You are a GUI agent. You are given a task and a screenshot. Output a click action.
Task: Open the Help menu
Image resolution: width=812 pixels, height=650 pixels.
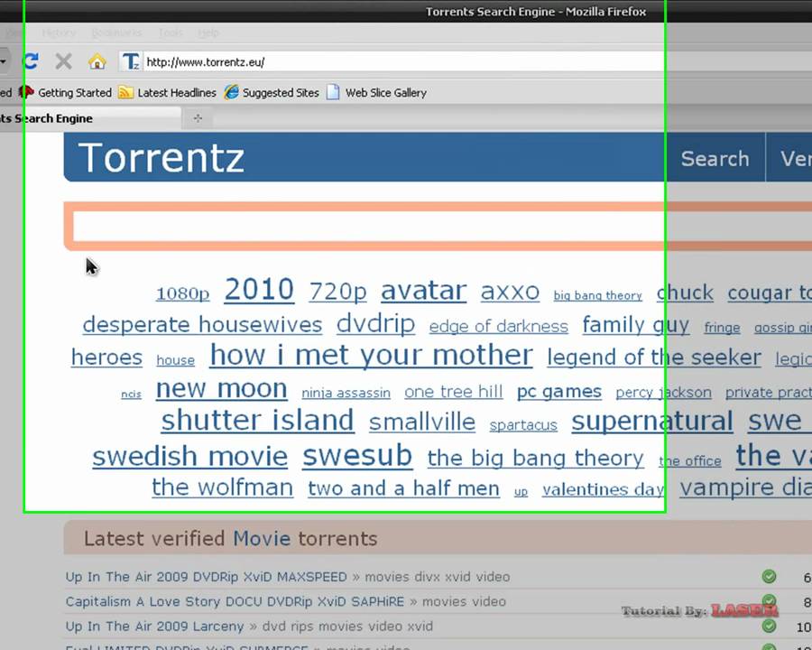point(208,32)
